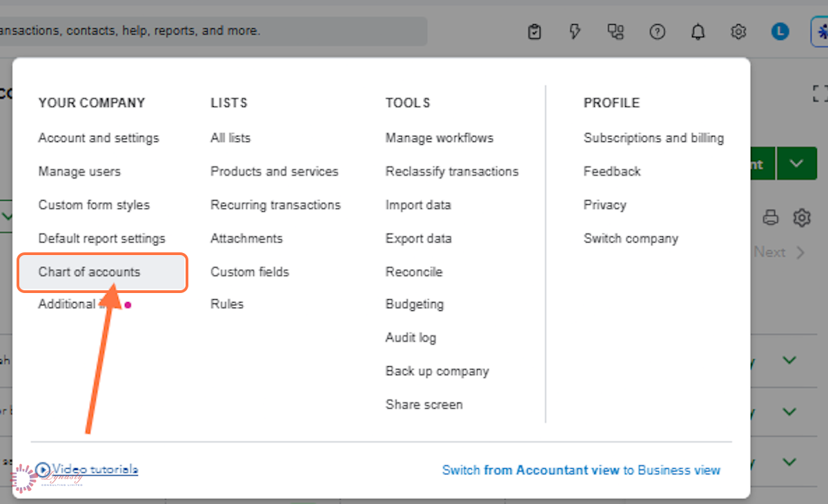The width and height of the screenshot is (828, 504).
Task: Open Custom form styles
Action: point(94,205)
